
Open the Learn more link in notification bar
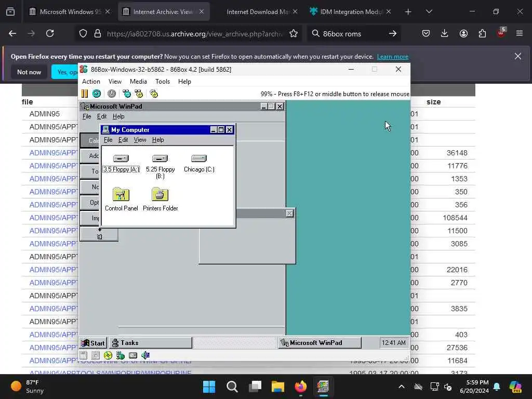click(393, 57)
